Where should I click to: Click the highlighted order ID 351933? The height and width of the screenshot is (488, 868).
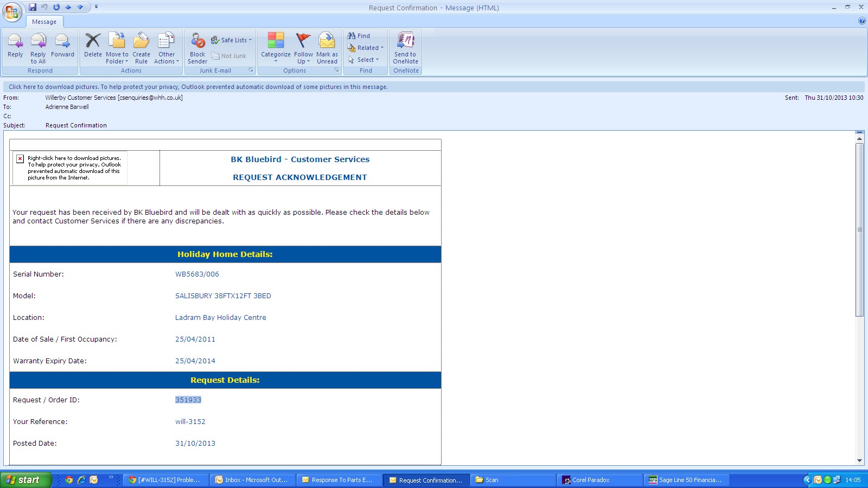[188, 400]
